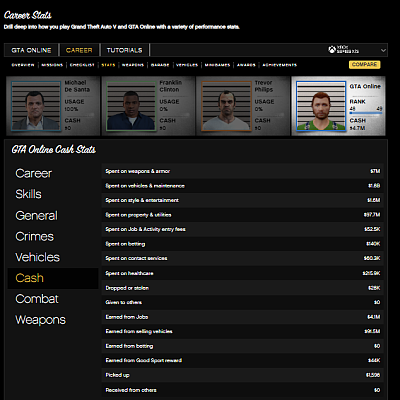Click the 'Received from others' row
400x400 pixels.
click(243, 390)
